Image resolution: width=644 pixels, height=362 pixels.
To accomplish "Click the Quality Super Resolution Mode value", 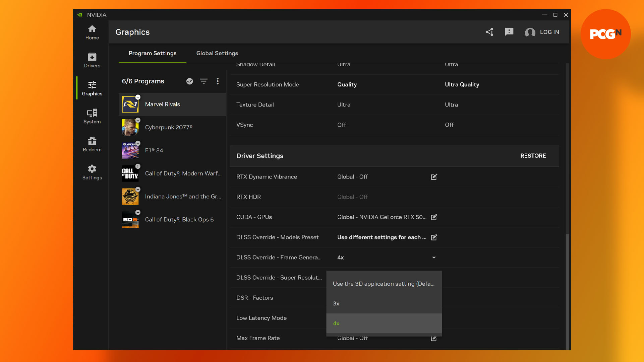I will [347, 84].
